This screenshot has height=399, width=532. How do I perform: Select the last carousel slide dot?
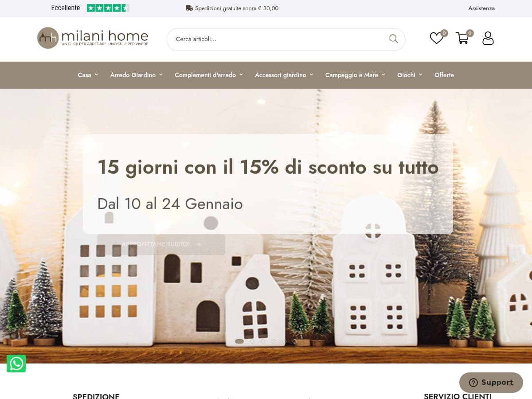point(295,341)
